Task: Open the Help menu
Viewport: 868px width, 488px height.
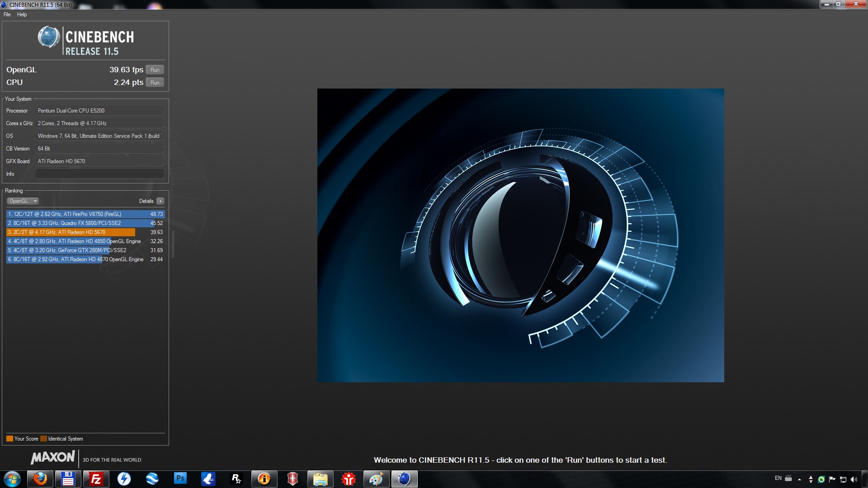Action: [22, 14]
